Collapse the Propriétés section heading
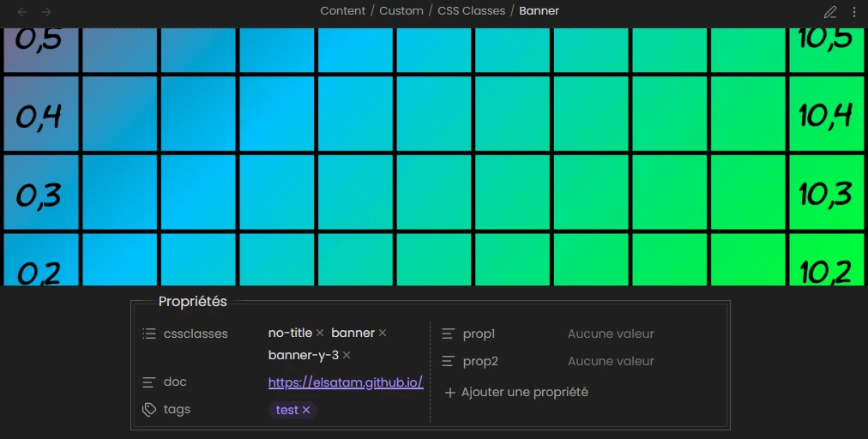Viewport: 868px width, 439px height. coord(193,302)
